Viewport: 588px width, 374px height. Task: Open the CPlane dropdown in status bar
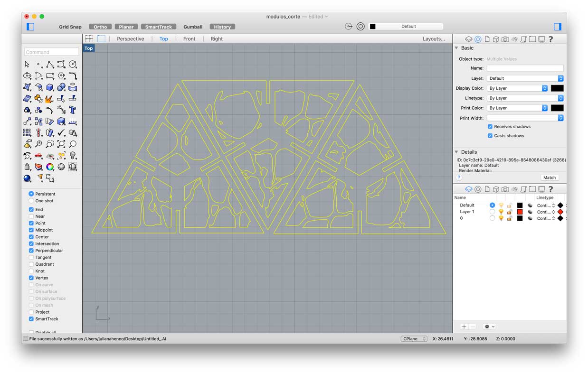tap(414, 339)
